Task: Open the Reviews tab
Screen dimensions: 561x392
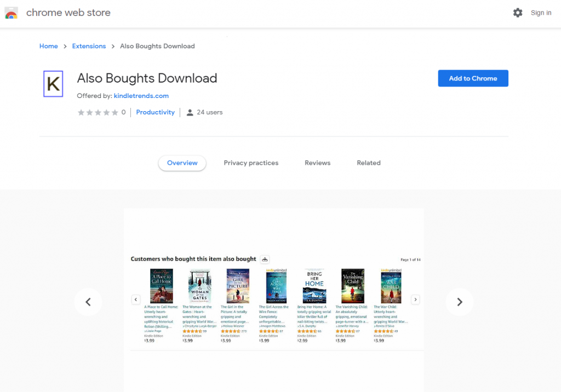Action: click(318, 163)
